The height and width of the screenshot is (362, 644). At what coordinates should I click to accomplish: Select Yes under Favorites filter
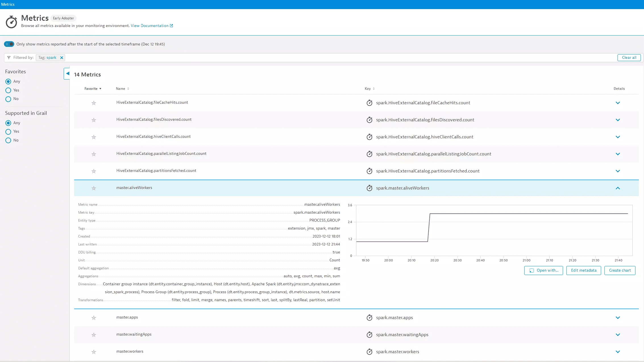pyautogui.click(x=8, y=90)
